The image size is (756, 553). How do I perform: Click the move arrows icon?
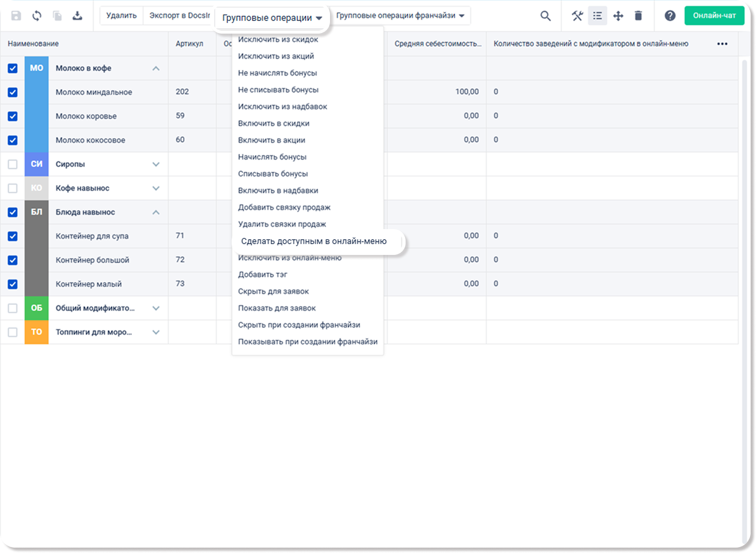tap(618, 16)
